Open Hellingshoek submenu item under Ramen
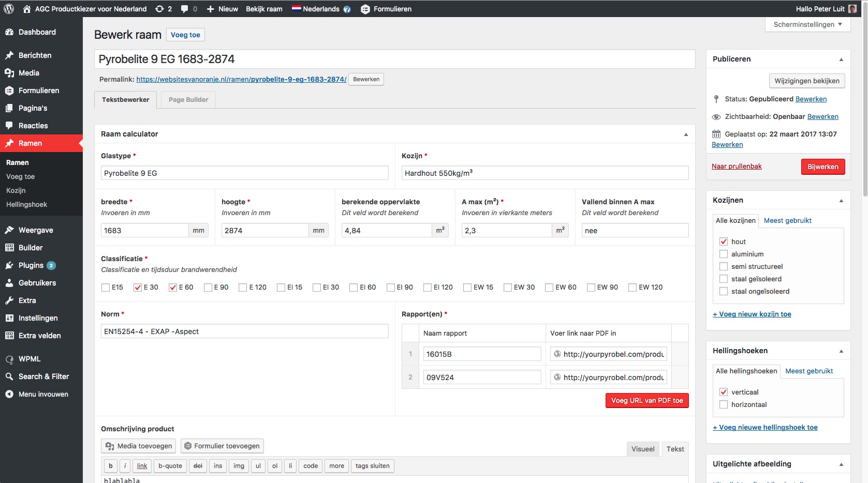This screenshot has width=868, height=483. pos(26,204)
